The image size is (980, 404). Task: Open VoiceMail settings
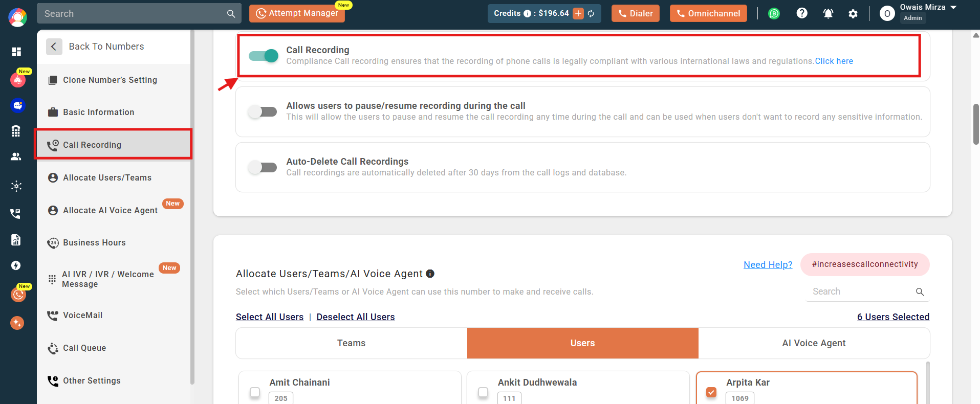pyautogui.click(x=114, y=315)
